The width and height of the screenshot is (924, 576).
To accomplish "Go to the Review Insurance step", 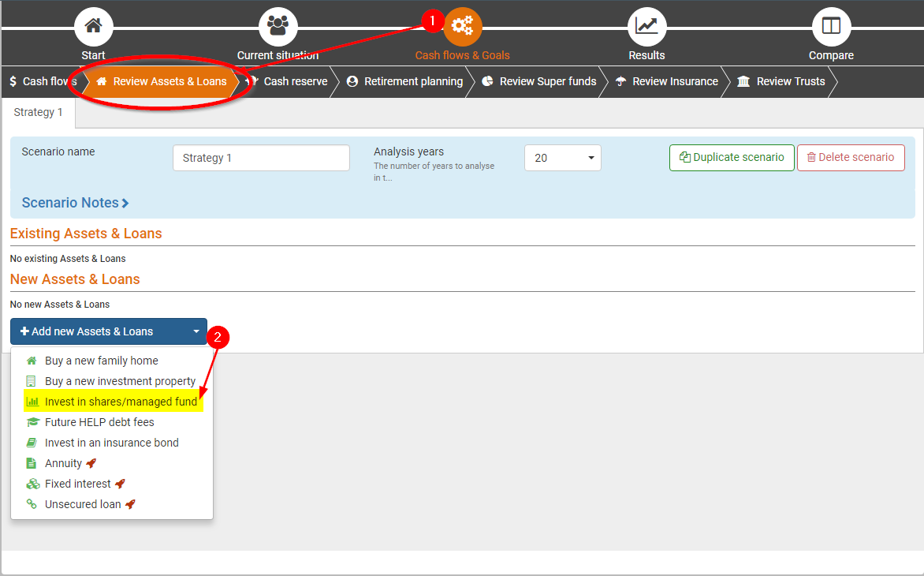I will (x=667, y=81).
